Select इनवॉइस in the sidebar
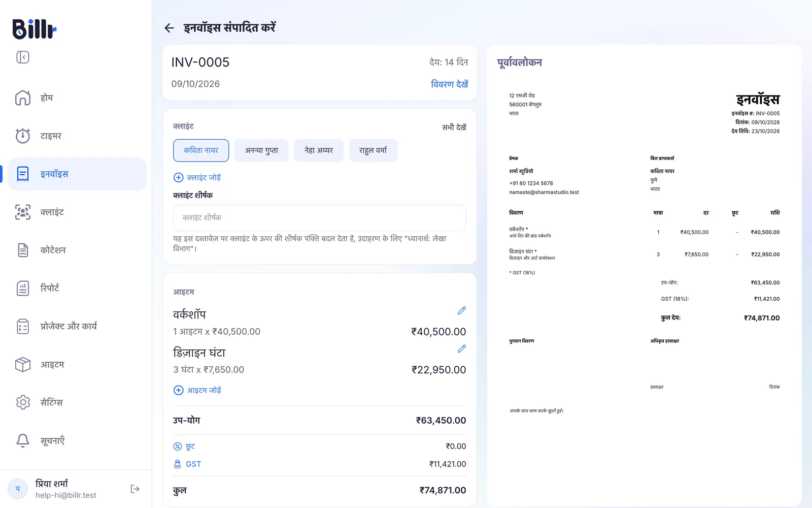The image size is (812, 508). (x=77, y=174)
